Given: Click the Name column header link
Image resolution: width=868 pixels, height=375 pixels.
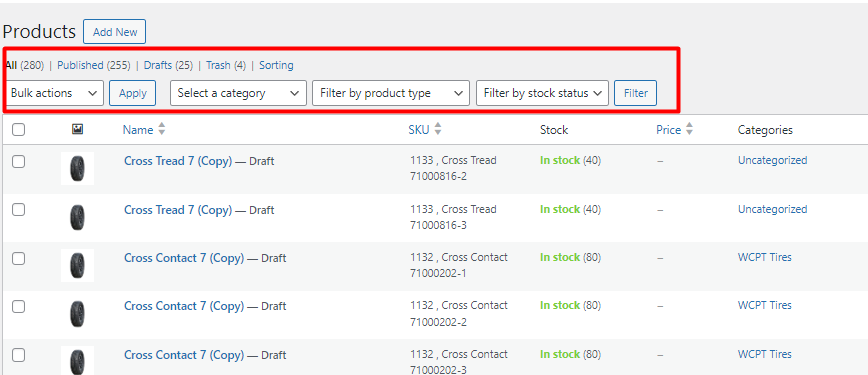Looking at the screenshot, I should (x=138, y=130).
